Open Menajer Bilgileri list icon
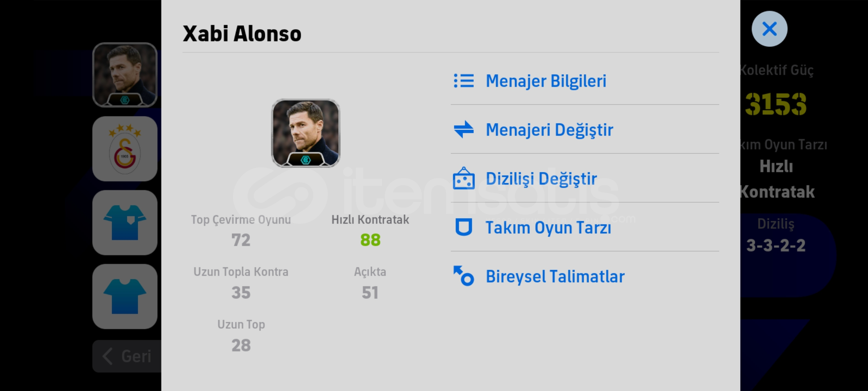This screenshot has height=391, width=868. click(x=464, y=81)
